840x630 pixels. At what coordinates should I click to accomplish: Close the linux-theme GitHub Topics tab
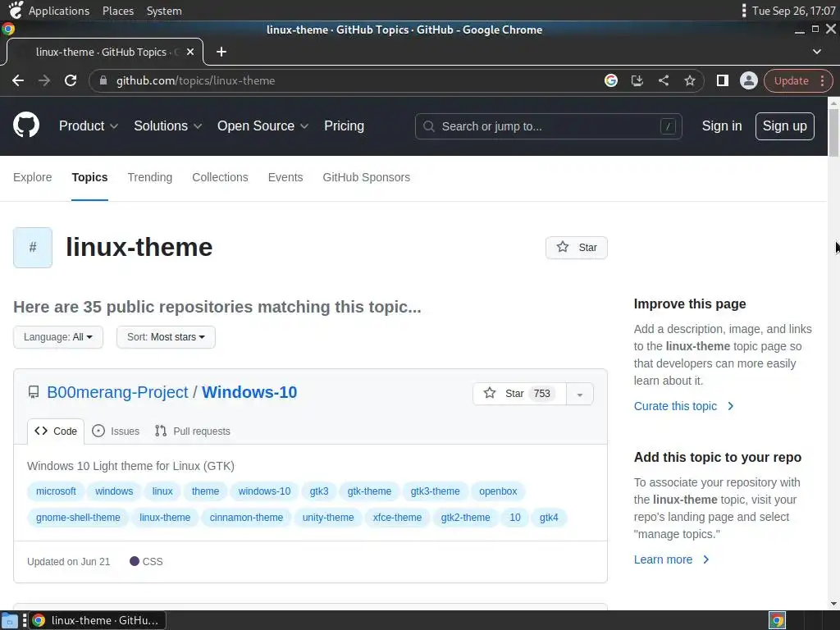pyautogui.click(x=190, y=52)
